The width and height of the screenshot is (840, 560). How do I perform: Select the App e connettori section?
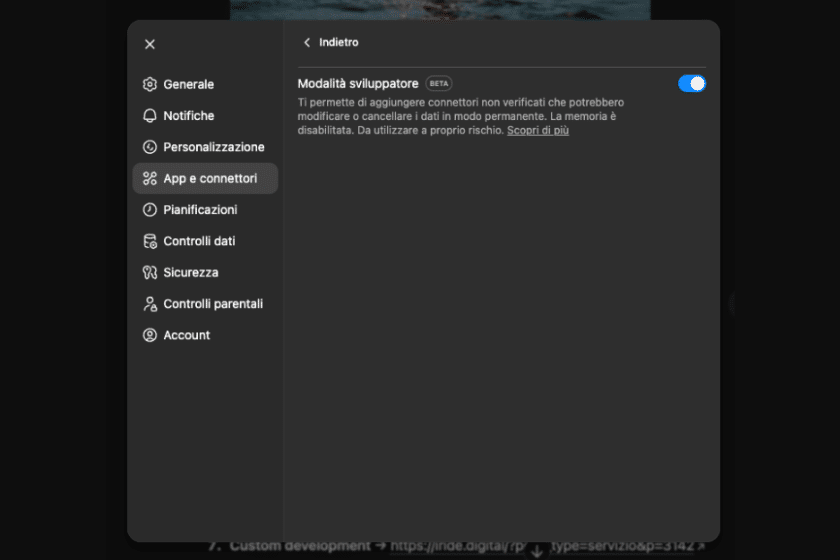tap(205, 178)
